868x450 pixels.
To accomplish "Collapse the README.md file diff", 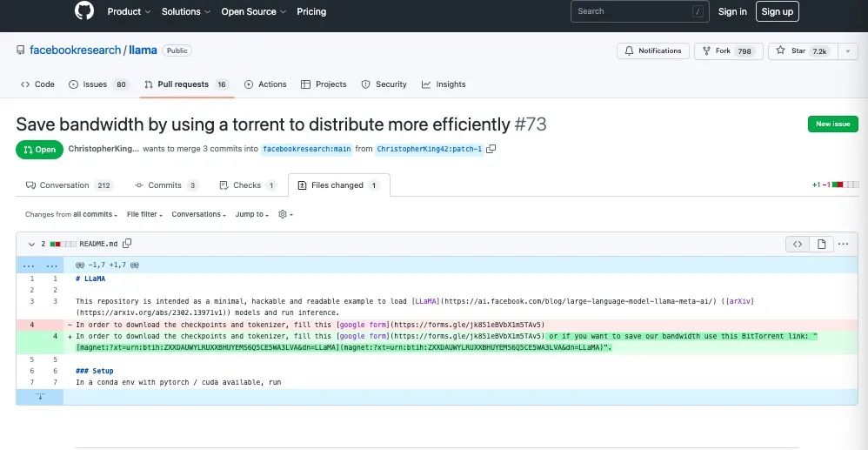I will point(31,245).
